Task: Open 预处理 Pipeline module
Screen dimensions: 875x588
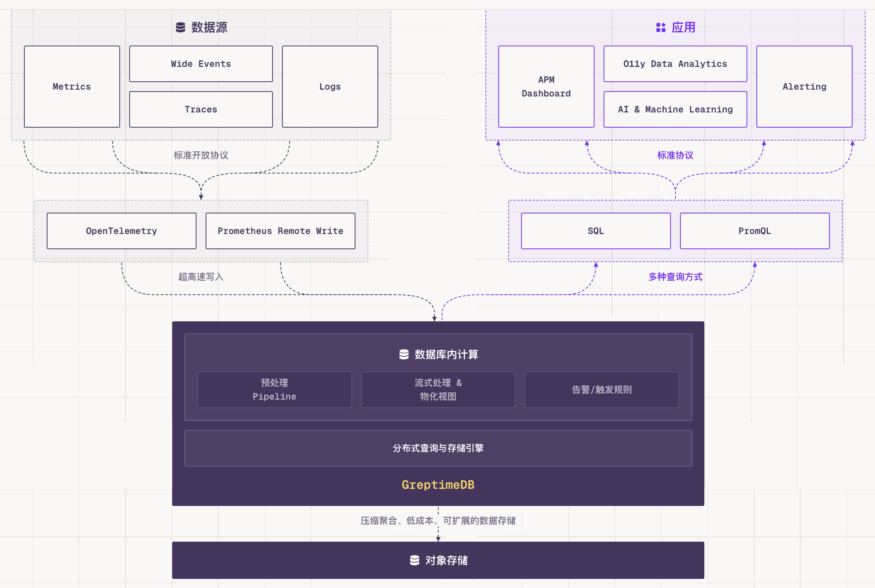Action: (x=274, y=389)
